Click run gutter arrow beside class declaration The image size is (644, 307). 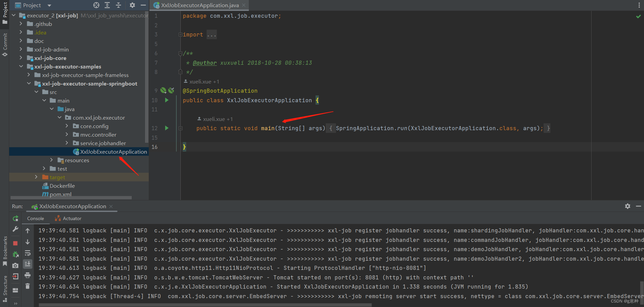pyautogui.click(x=167, y=100)
